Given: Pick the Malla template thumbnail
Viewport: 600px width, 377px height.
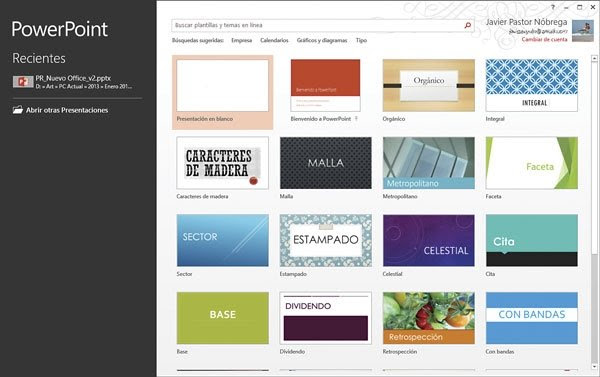Looking at the screenshot, I should (x=326, y=163).
